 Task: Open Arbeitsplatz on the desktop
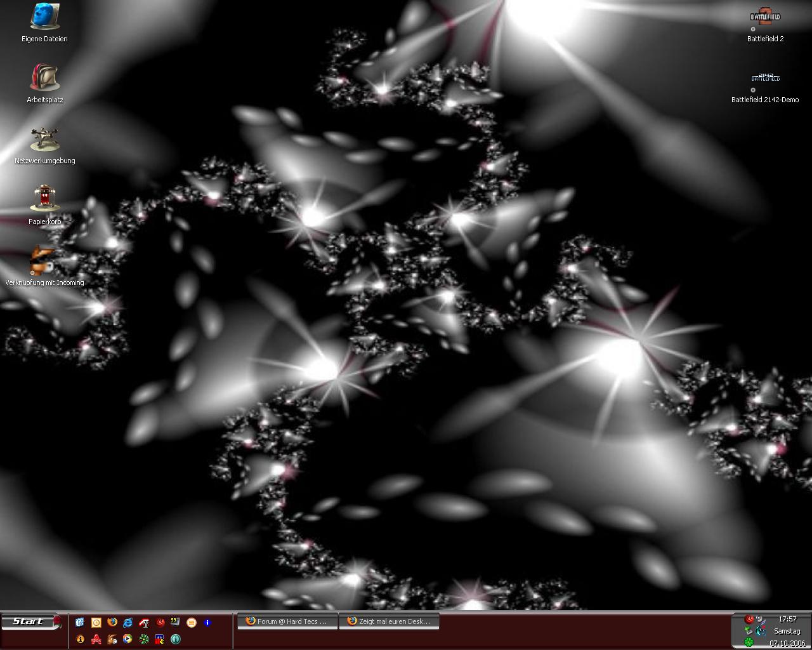44,78
